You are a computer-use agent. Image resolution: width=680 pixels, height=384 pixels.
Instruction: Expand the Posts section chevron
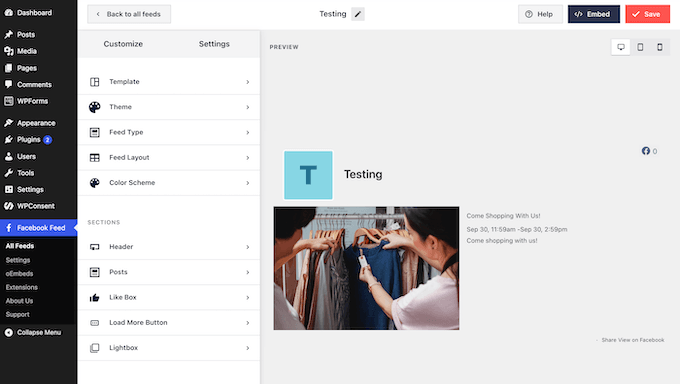[x=248, y=272]
